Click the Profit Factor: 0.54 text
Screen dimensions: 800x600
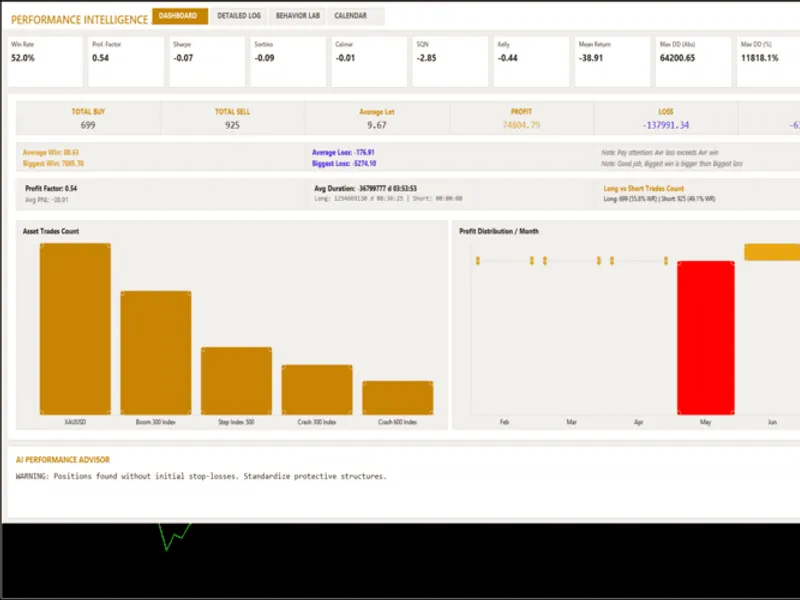click(x=51, y=188)
